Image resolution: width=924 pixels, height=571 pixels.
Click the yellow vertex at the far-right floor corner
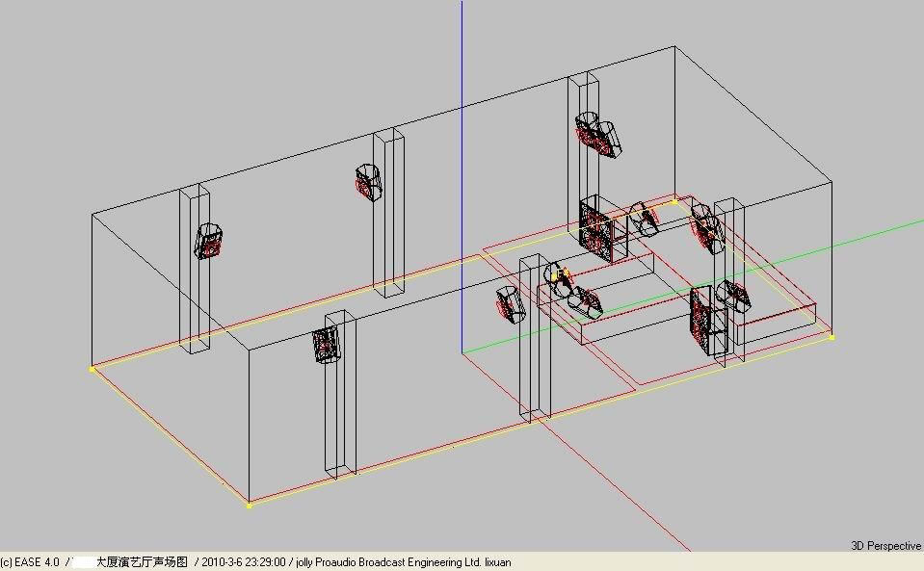coord(832,337)
